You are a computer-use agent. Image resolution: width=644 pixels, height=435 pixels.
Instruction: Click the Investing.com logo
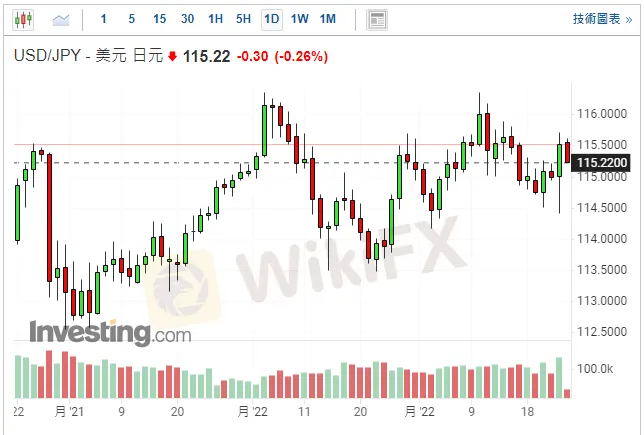110,331
